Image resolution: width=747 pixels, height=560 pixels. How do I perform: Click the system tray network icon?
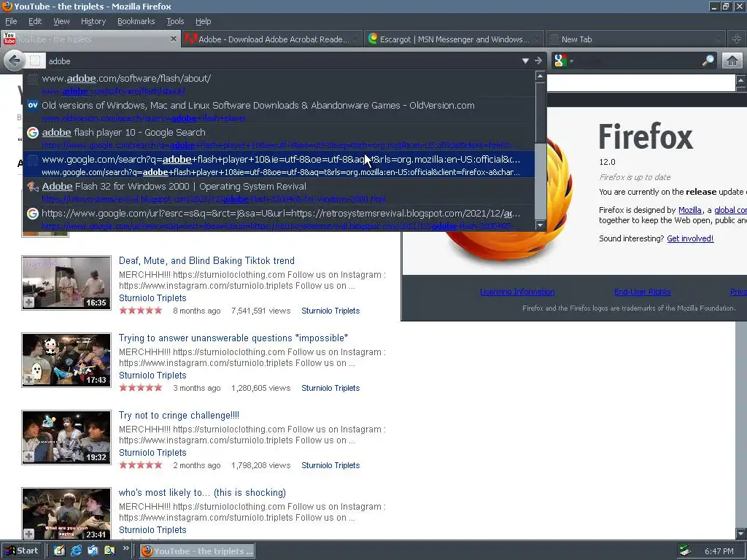[685, 551]
